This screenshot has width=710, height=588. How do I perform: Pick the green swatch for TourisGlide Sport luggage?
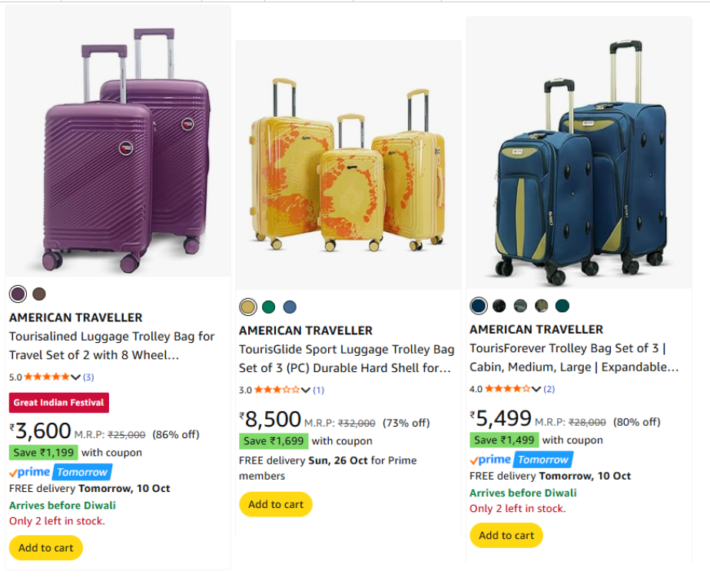tap(268, 307)
